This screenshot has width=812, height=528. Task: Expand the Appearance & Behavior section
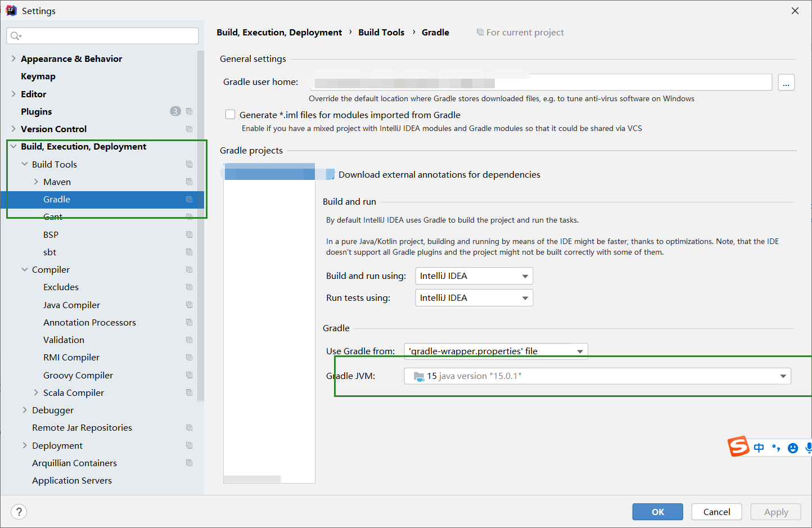[13, 58]
